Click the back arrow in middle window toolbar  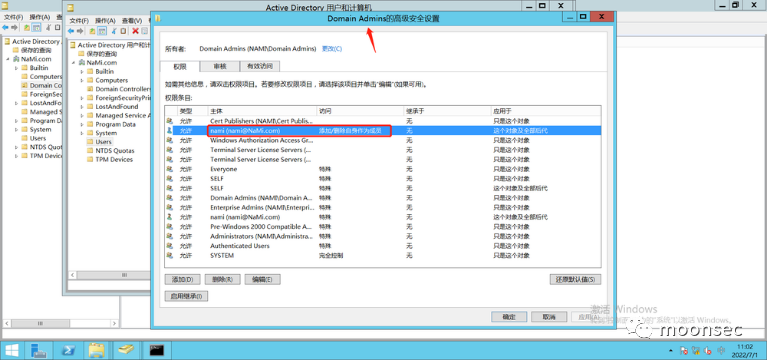tap(71, 31)
